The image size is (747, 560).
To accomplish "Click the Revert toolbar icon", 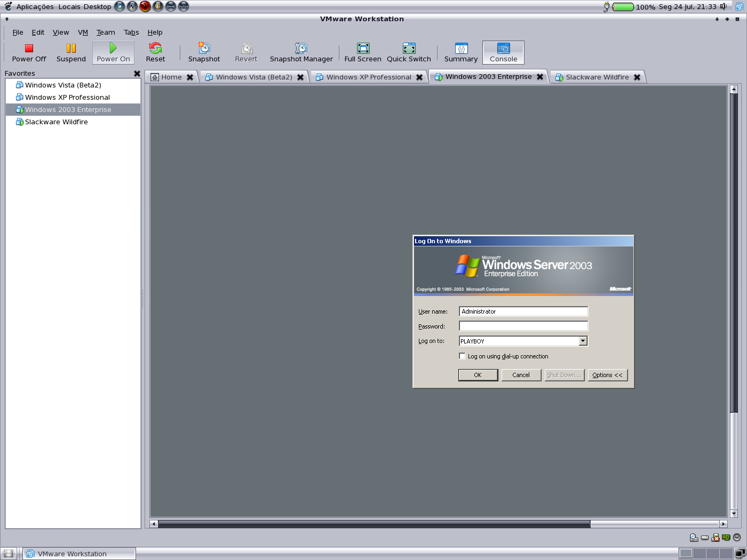I will tap(246, 53).
